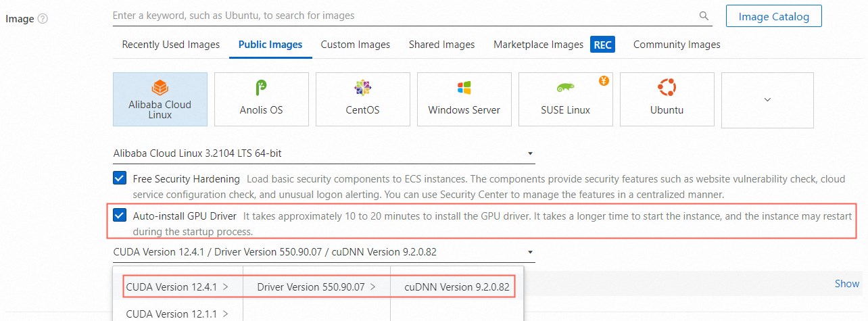Select the CentOS image tile
Screen dimensions: 868x321
click(x=363, y=99)
